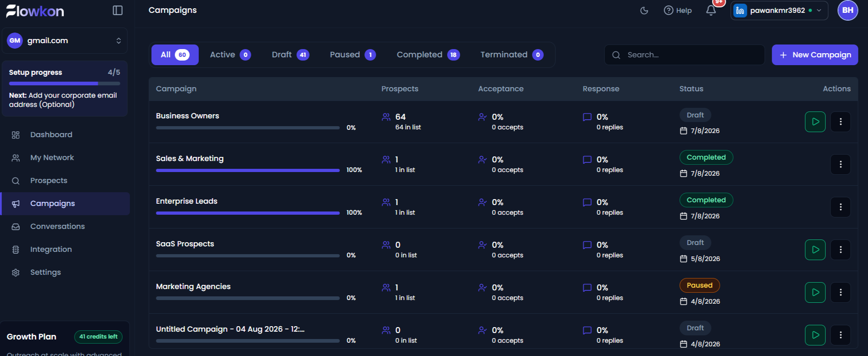This screenshot has width=868, height=356.
Task: Toggle dark mode with the moon icon
Action: (644, 11)
